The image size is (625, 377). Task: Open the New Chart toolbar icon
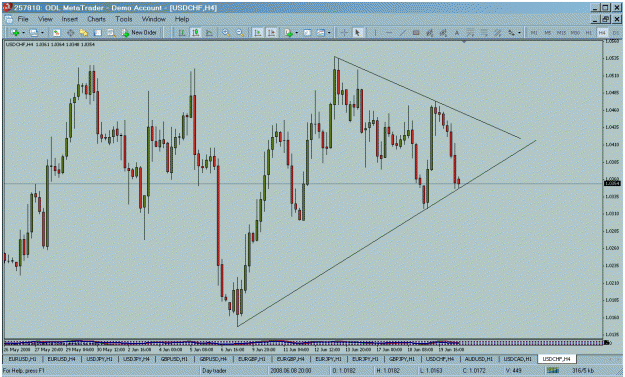[15, 33]
